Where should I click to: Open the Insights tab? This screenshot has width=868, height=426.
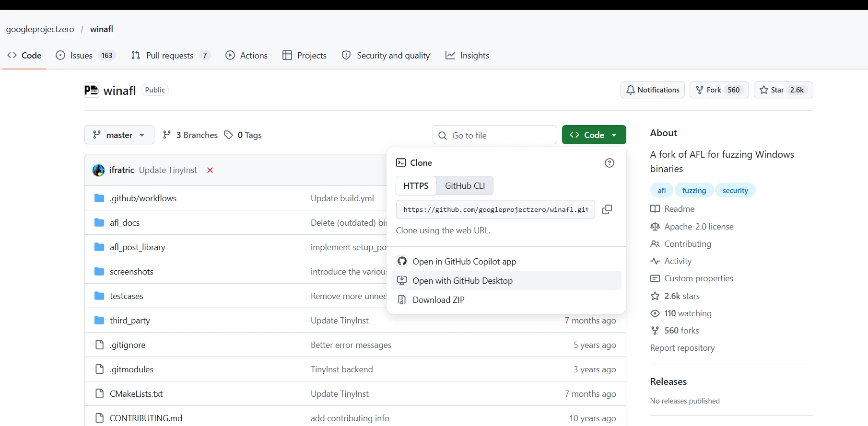467,55
